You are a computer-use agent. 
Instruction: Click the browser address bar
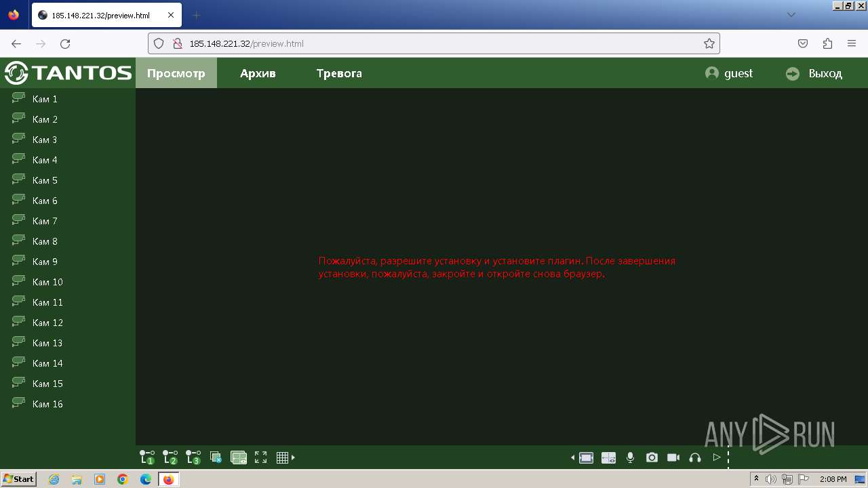point(434,43)
